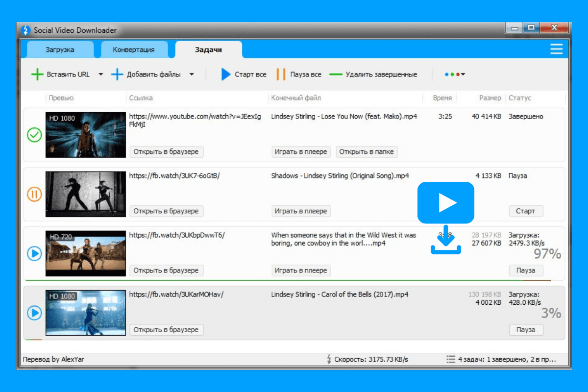Click Открыть в браузере for Carol of the Bells
This screenshot has height=392, width=588.
[166, 330]
